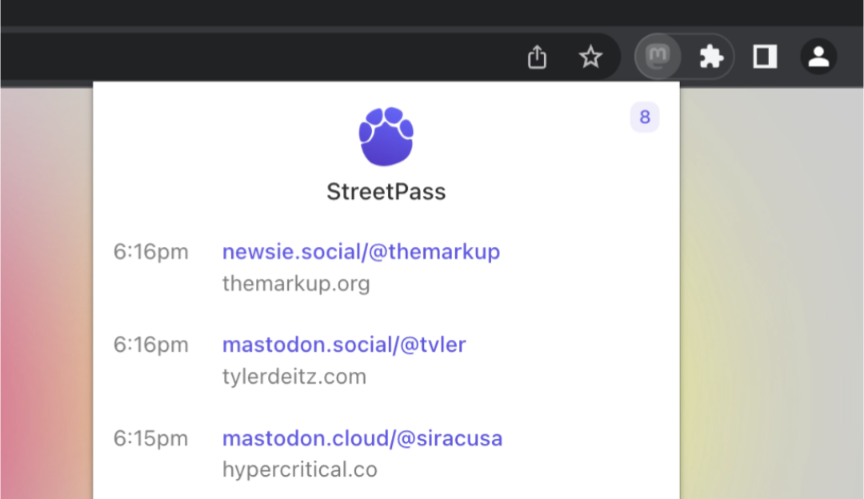Show the browser side panel

pyautogui.click(x=765, y=57)
